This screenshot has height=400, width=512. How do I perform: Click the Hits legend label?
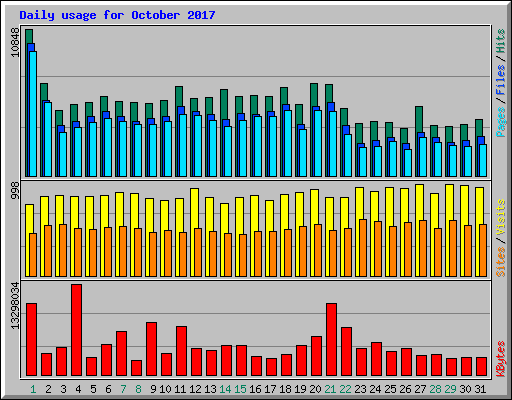(x=501, y=41)
